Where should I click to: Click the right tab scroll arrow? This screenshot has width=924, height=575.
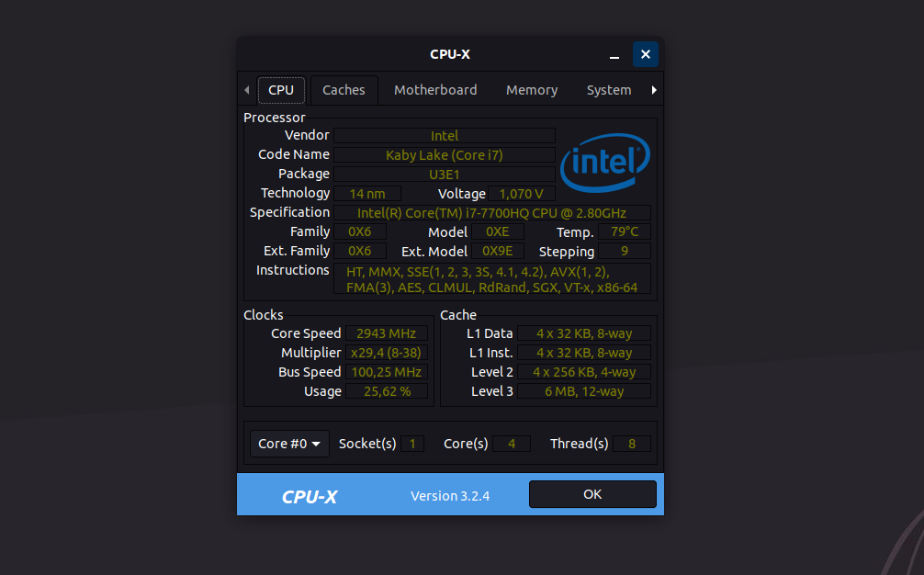click(653, 89)
